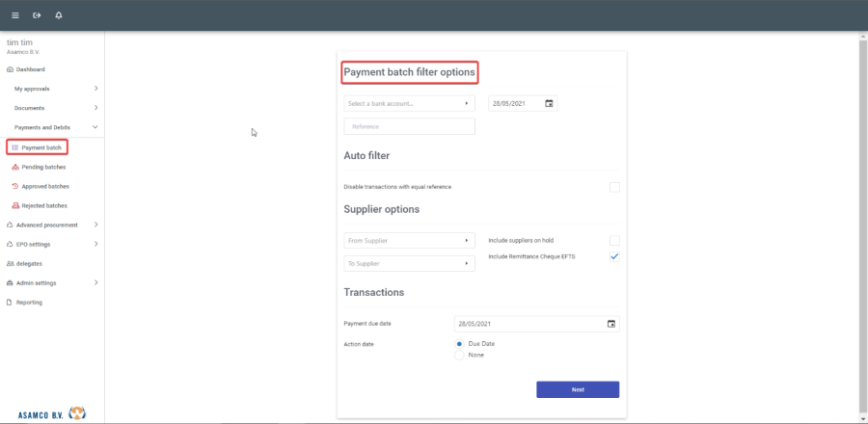Uncheck Include Remittance Cheque EFTS
The width and height of the screenshot is (868, 424).
(x=614, y=256)
